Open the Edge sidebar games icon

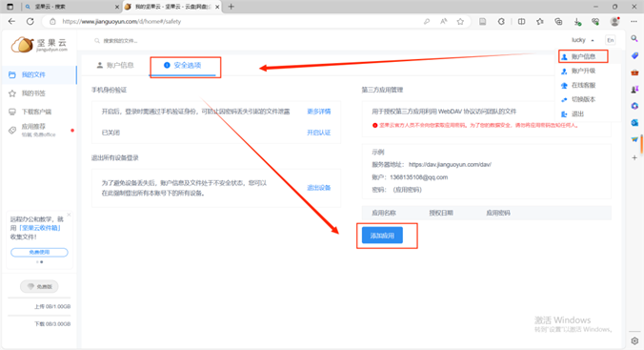click(634, 90)
